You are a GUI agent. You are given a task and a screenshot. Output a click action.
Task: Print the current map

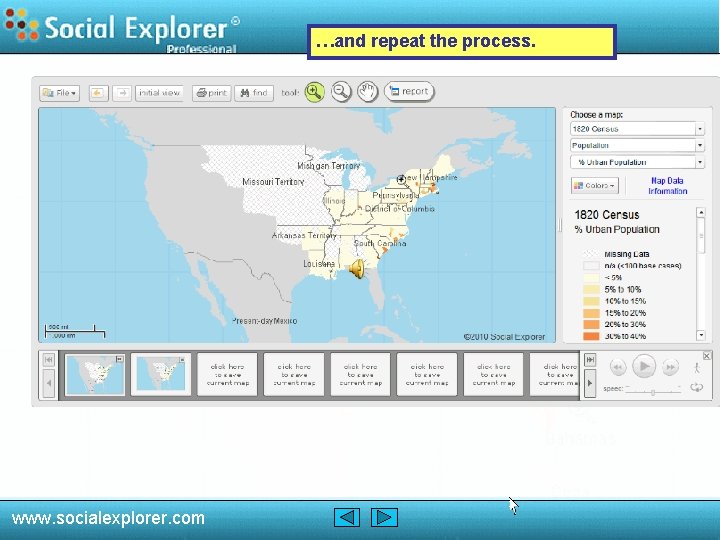click(212, 93)
